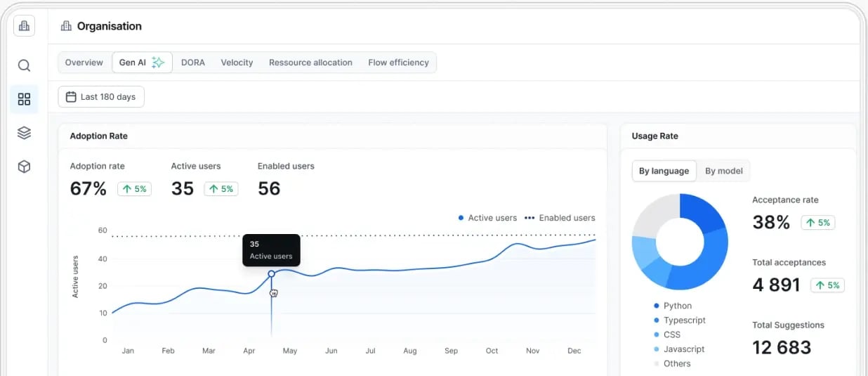Click the organisation logo in sidebar
The image size is (868, 376).
pos(24,27)
